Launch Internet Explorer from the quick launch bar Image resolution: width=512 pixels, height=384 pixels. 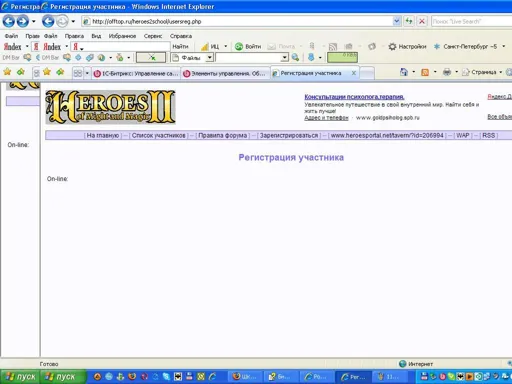212,377
